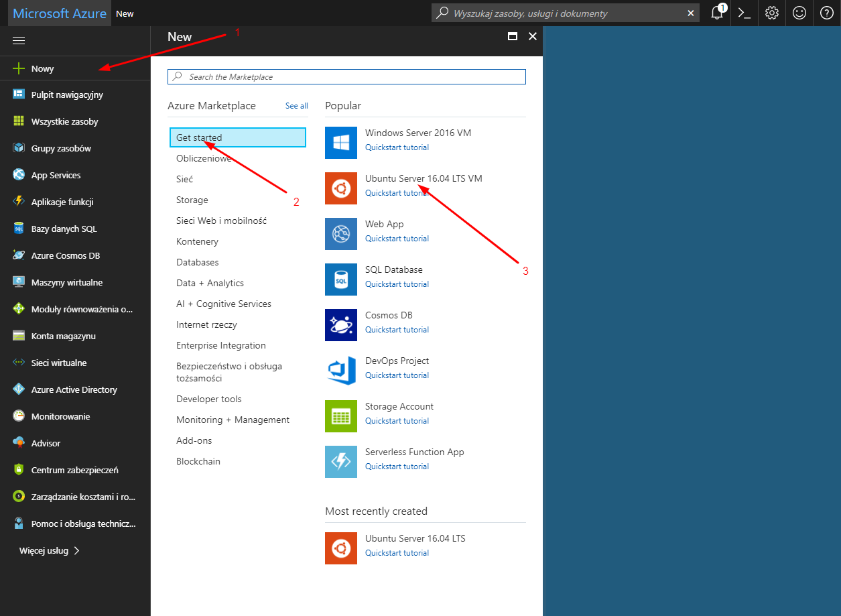This screenshot has width=841, height=616.
Task: Click the DevOps Project tile icon
Action: [341, 371]
